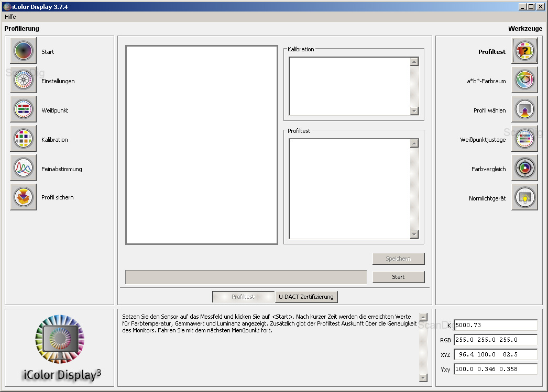This screenshot has height=392, width=548.
Task: Click the Weißpunktjustage label text
Action: click(x=483, y=140)
